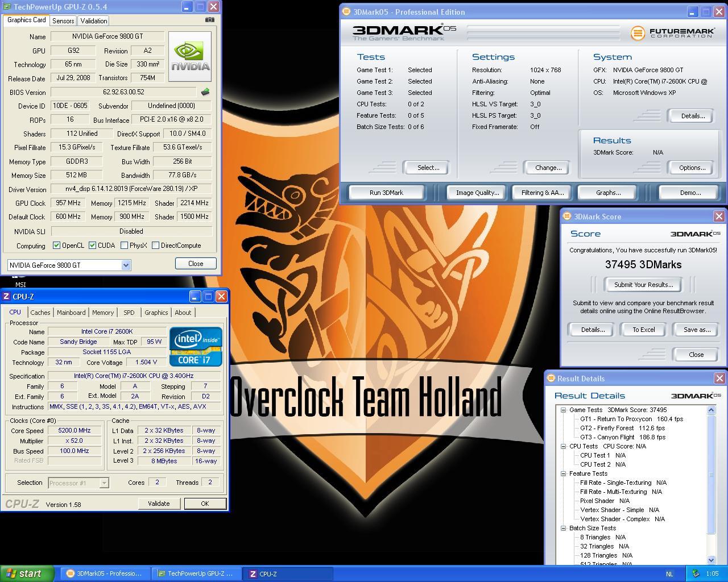
Task: Click Intel Core i7 logo in CPU-Z
Action: [x=196, y=346]
